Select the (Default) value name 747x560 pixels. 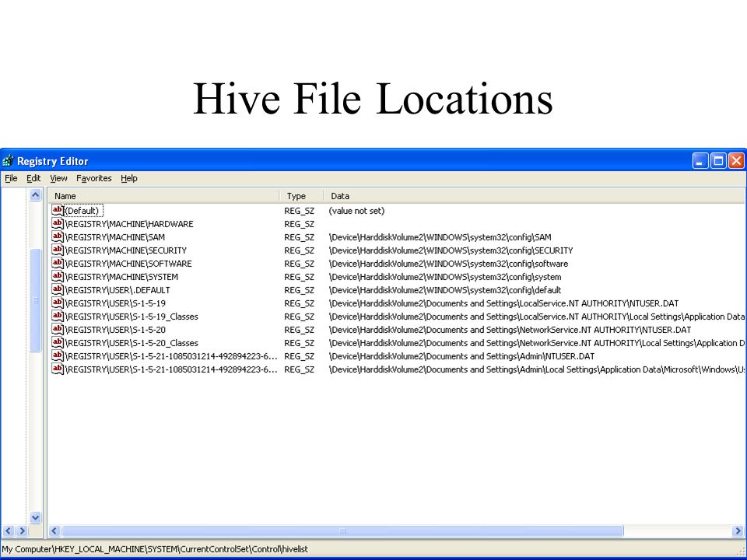pos(82,211)
